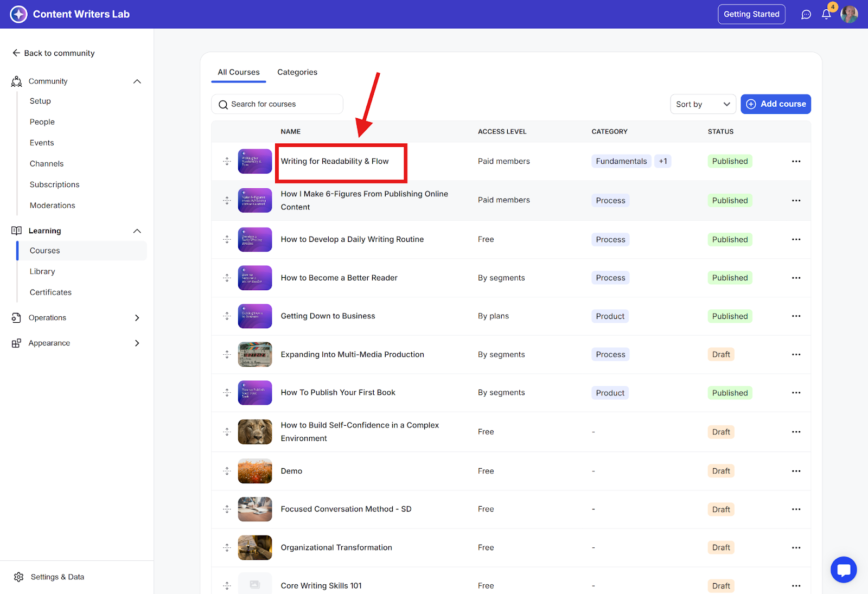Screen dimensions: 868x594
Task: Expand the Appearance sidebar section
Action: pos(137,343)
